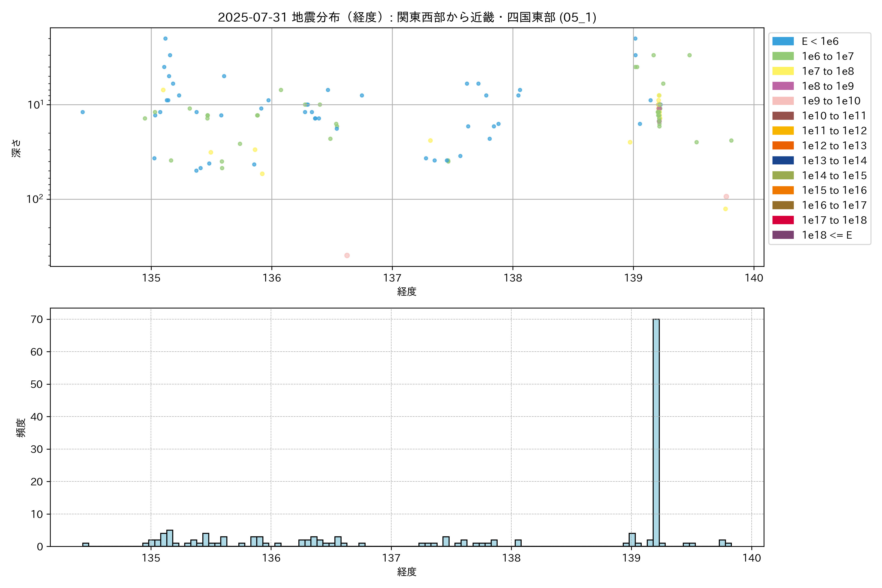
Task: Click the red 1e17 to 1e18 swatch
Action: [x=783, y=220]
